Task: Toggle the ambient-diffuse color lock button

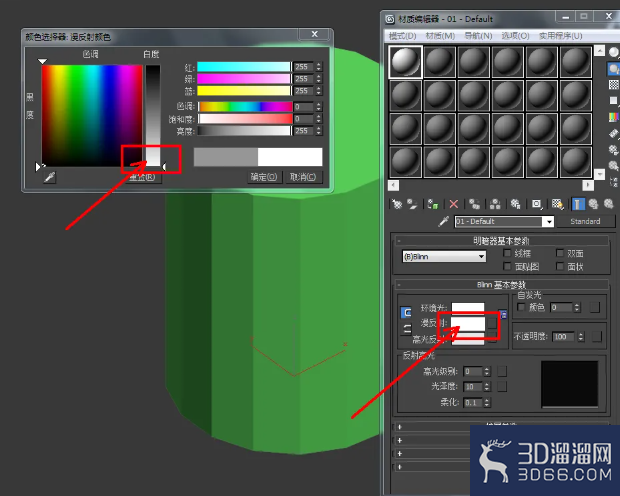Action: pos(406,312)
